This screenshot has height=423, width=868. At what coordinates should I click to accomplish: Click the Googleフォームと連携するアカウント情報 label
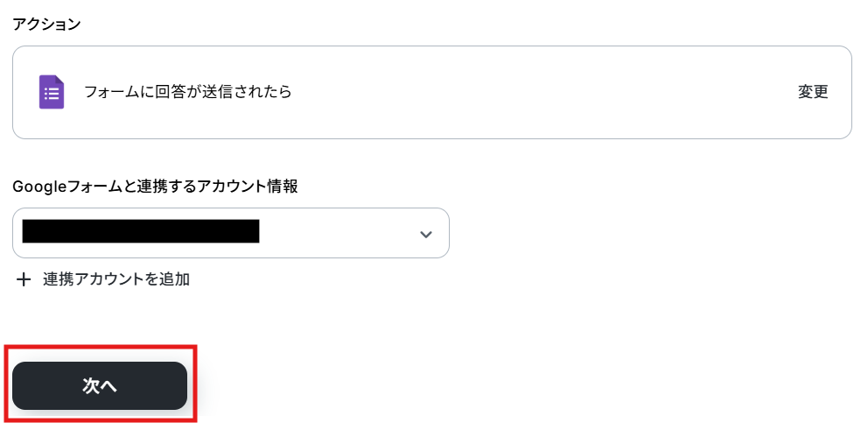point(155,187)
